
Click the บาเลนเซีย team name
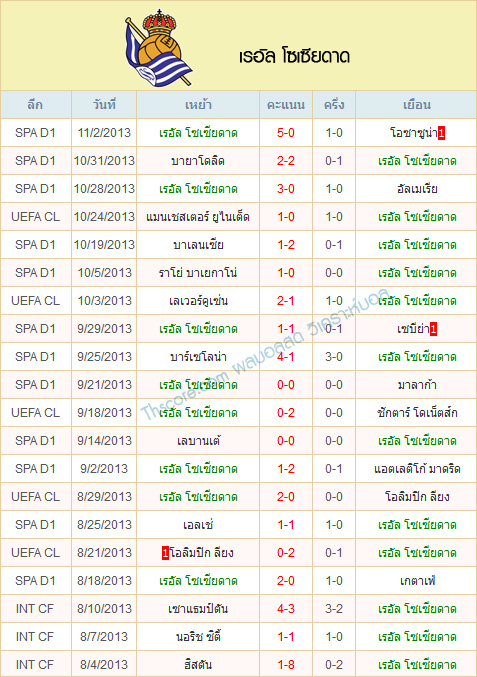click(x=198, y=245)
